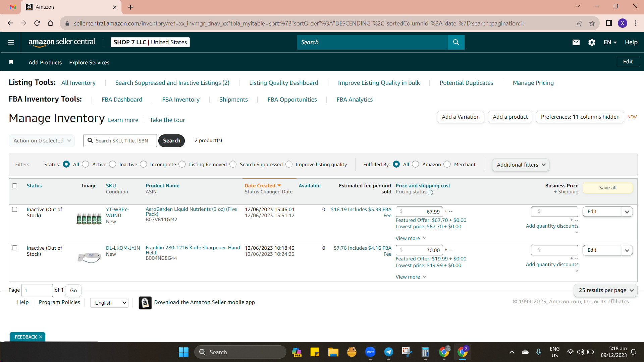
Task: Open the Chrome three-dot menu
Action: click(636, 23)
